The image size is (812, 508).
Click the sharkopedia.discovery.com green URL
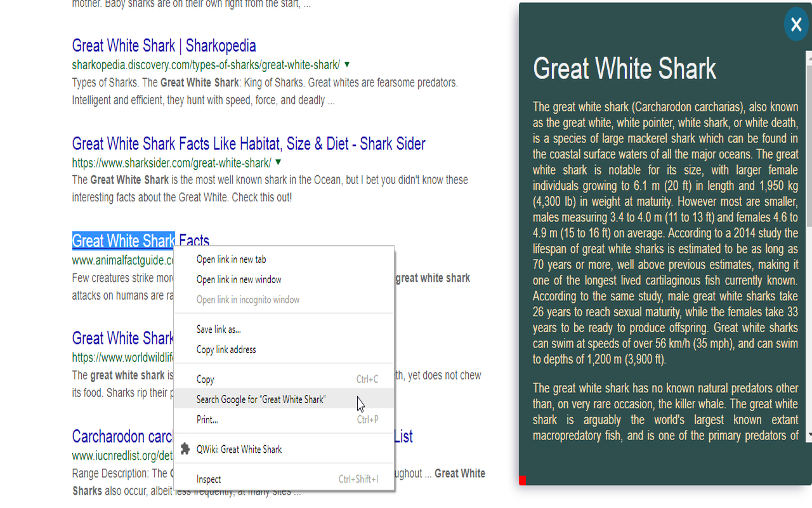(x=206, y=65)
